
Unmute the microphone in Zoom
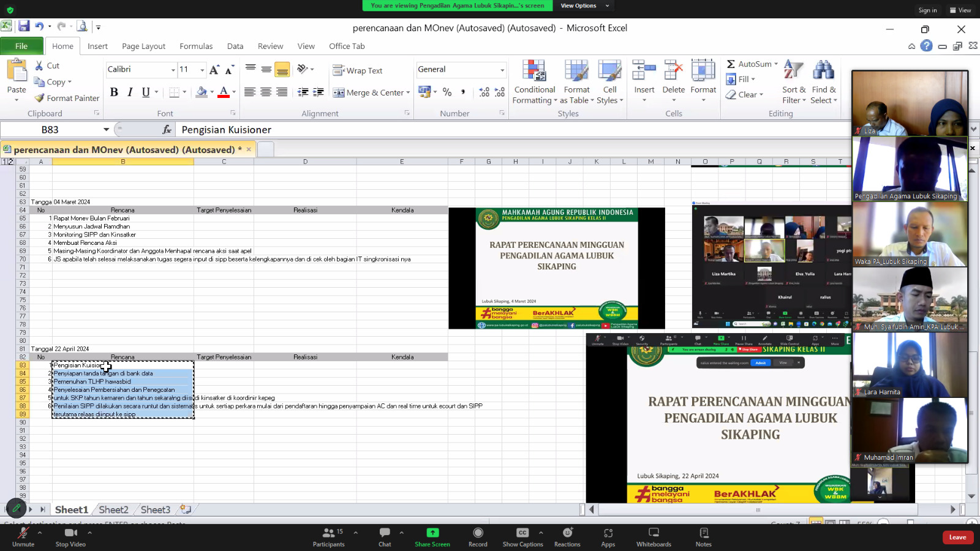[x=23, y=536]
